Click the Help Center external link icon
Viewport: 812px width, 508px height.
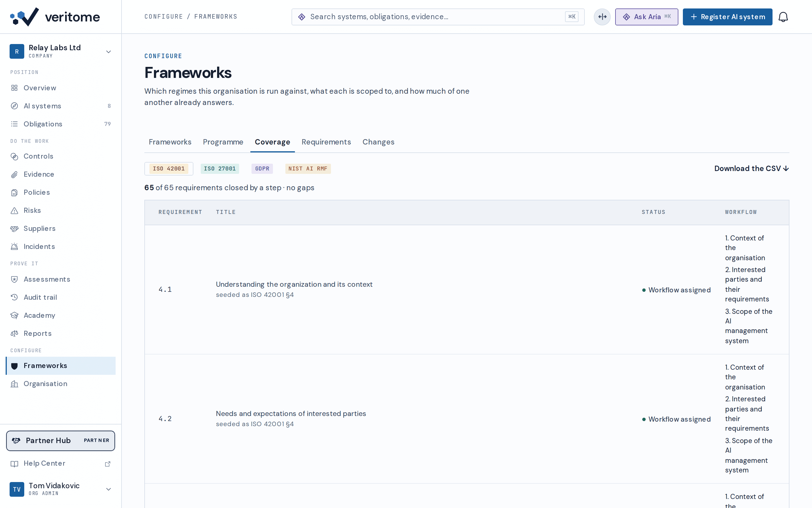(x=108, y=464)
